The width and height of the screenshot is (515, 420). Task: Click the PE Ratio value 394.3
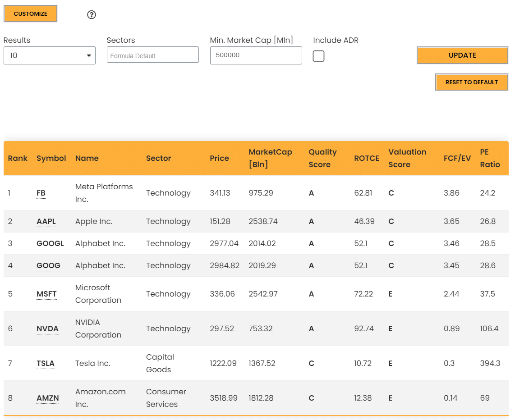click(490, 364)
